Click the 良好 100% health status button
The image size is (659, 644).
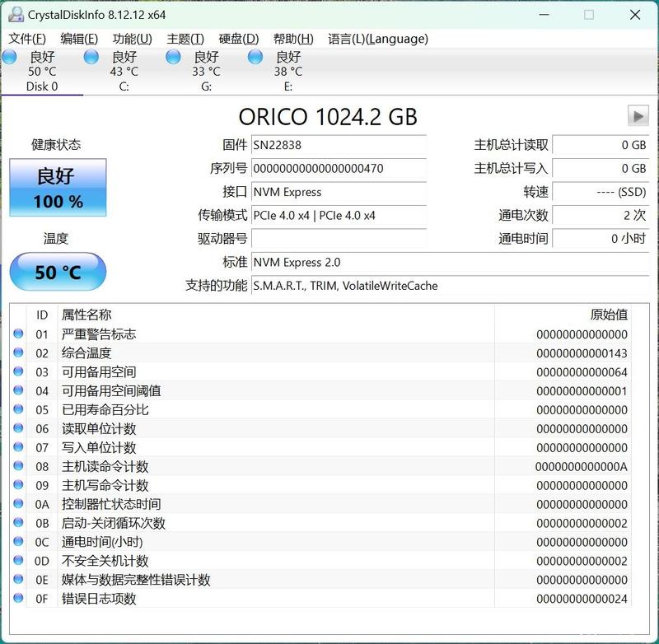(58, 188)
